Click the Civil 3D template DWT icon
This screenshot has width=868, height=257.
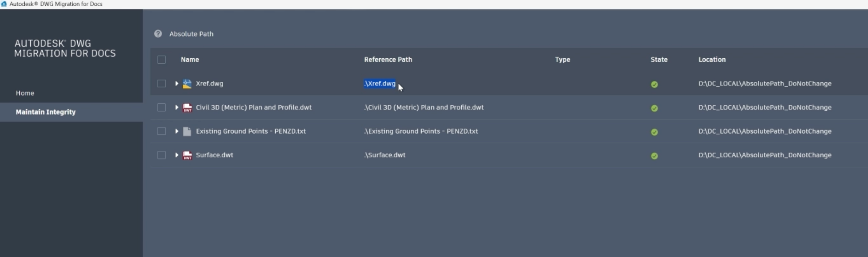[187, 107]
